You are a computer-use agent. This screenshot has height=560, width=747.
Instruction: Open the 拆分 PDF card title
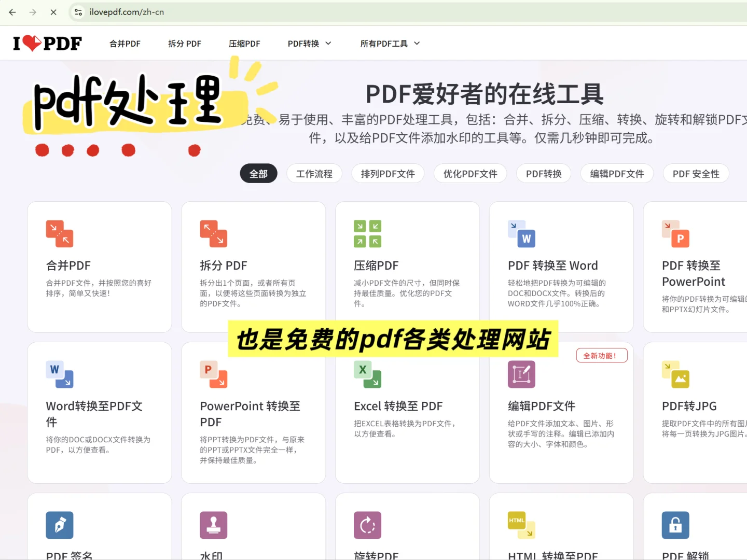(224, 265)
